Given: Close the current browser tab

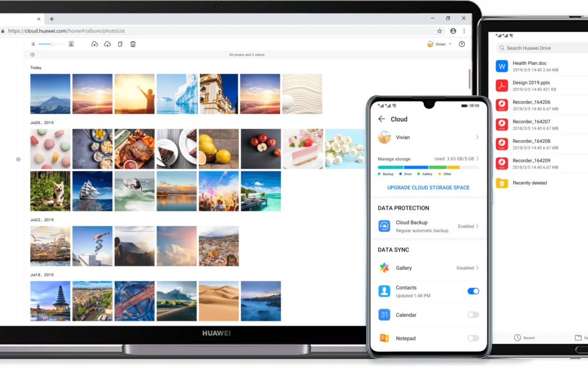Looking at the screenshot, I should (x=39, y=19).
